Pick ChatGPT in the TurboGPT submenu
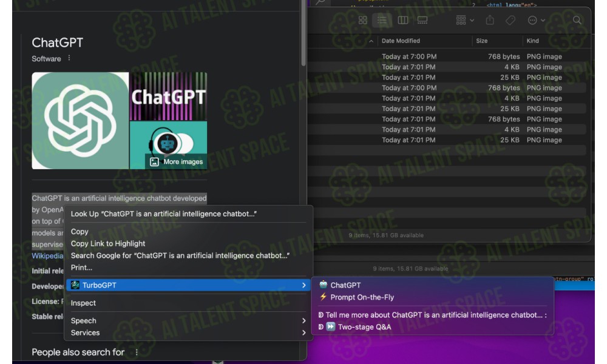 click(x=433, y=285)
